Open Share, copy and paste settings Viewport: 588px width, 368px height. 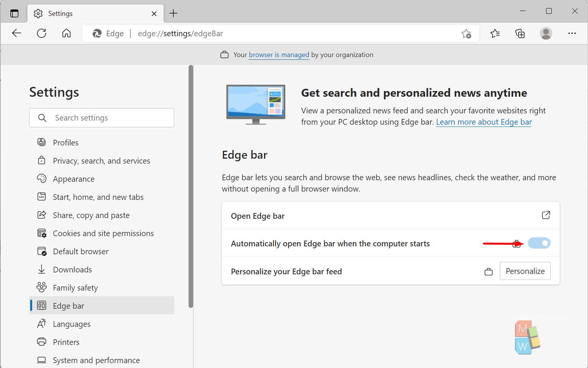(102, 215)
